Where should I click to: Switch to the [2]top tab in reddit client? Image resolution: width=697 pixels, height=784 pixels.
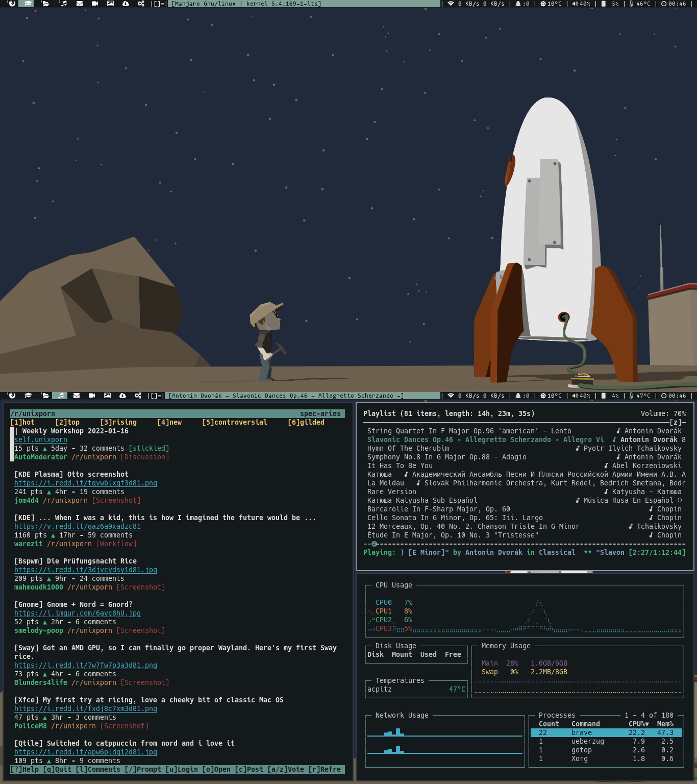point(68,422)
